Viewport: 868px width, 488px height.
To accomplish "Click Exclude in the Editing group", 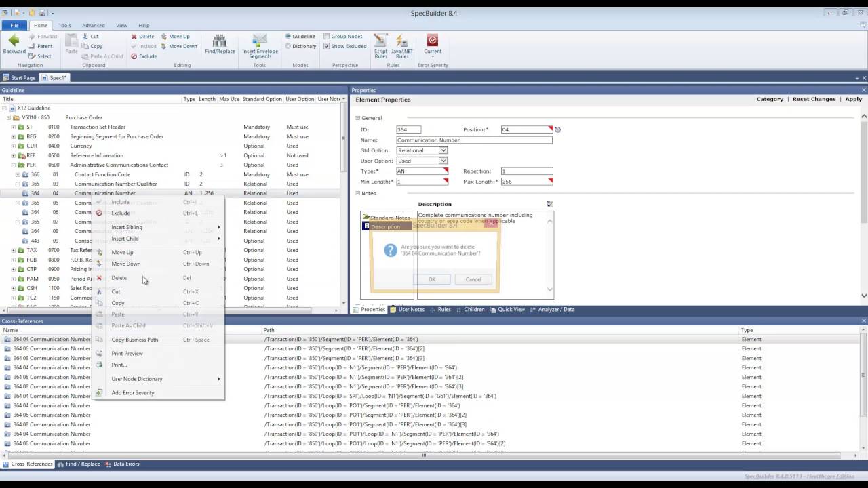I will 144,56.
